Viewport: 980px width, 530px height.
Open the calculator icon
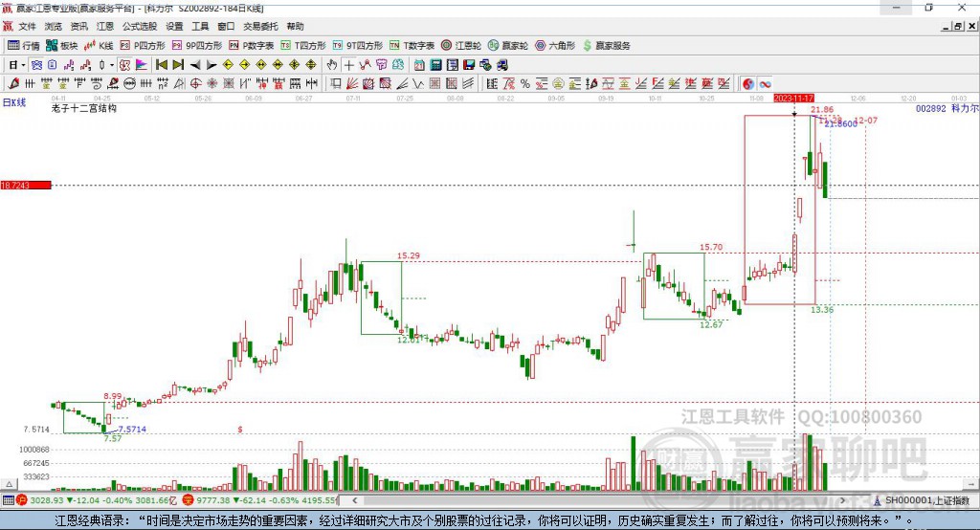point(435,65)
